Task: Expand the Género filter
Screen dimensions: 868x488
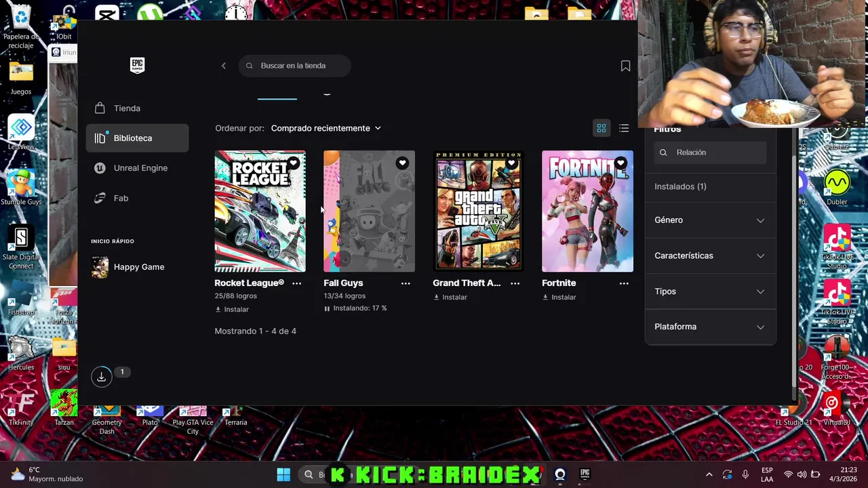Action: 710,220
